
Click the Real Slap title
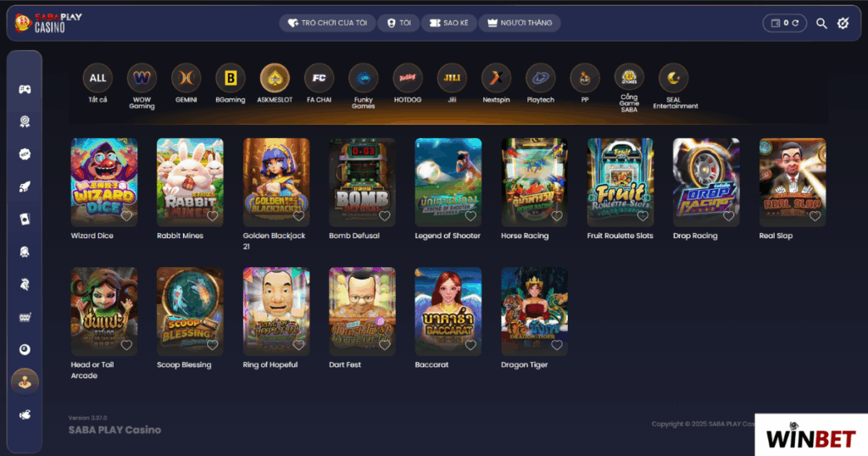click(x=776, y=236)
